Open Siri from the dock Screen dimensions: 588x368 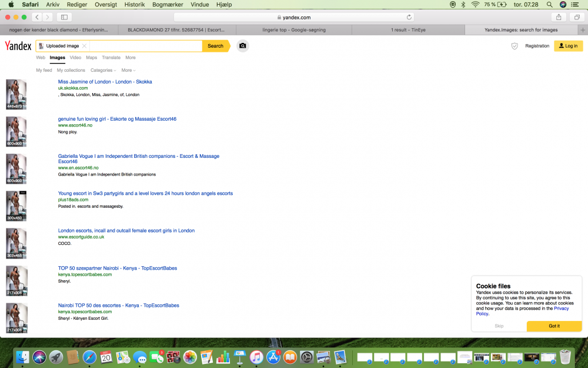(39, 357)
